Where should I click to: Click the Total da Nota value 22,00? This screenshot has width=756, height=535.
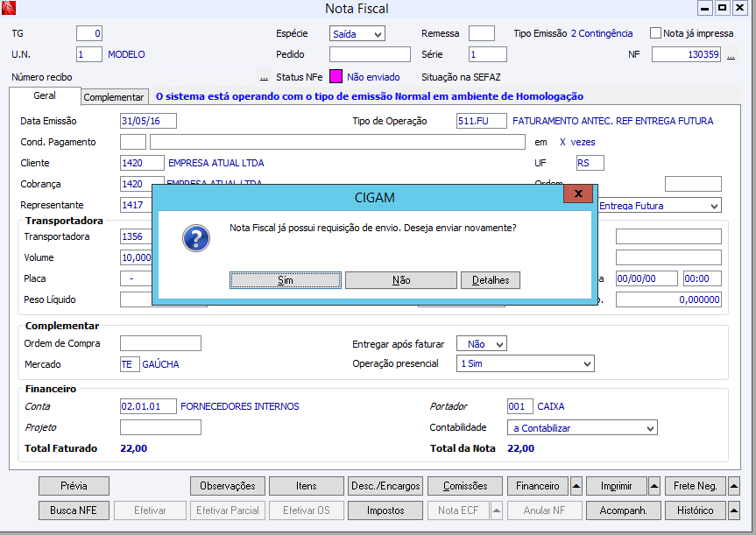tap(520, 448)
